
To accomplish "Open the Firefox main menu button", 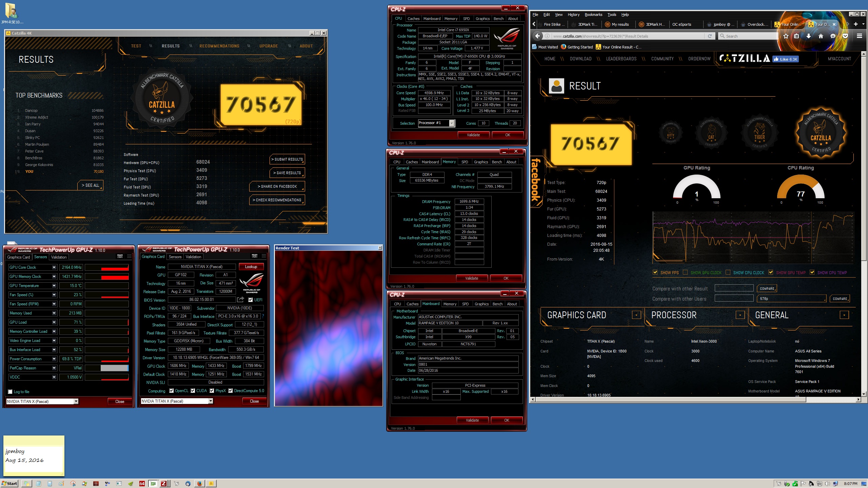I will [x=859, y=36].
